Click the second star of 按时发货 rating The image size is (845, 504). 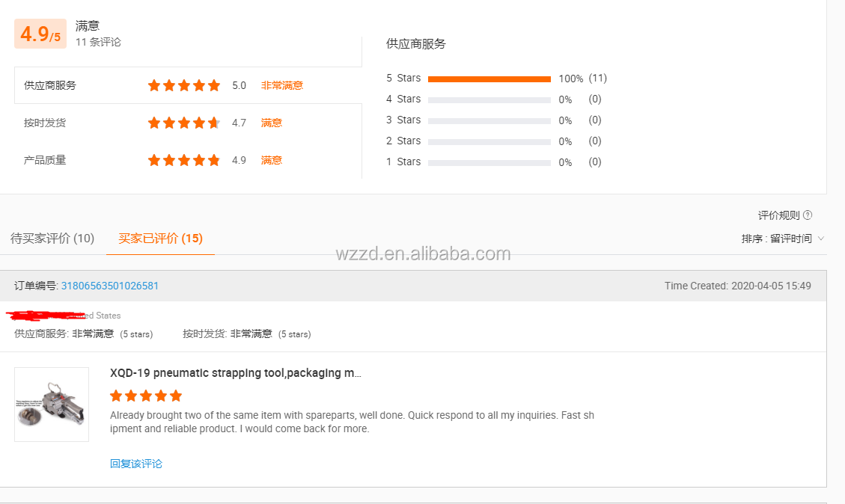(x=169, y=122)
